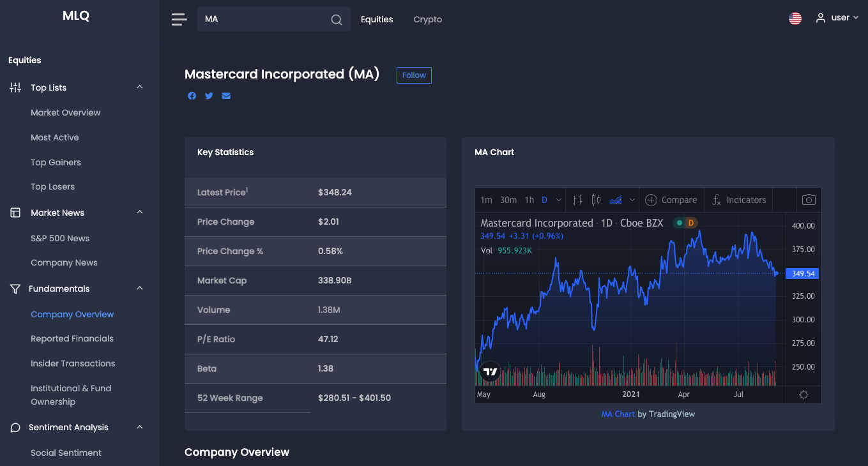
Task: Set chart interval to 1m
Action: tap(487, 200)
